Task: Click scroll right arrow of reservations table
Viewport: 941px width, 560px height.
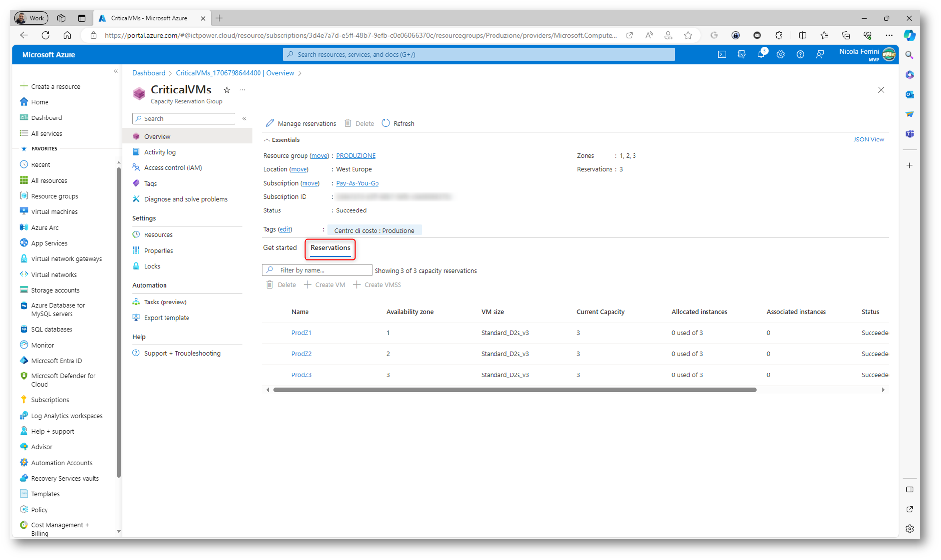Action: [883, 390]
